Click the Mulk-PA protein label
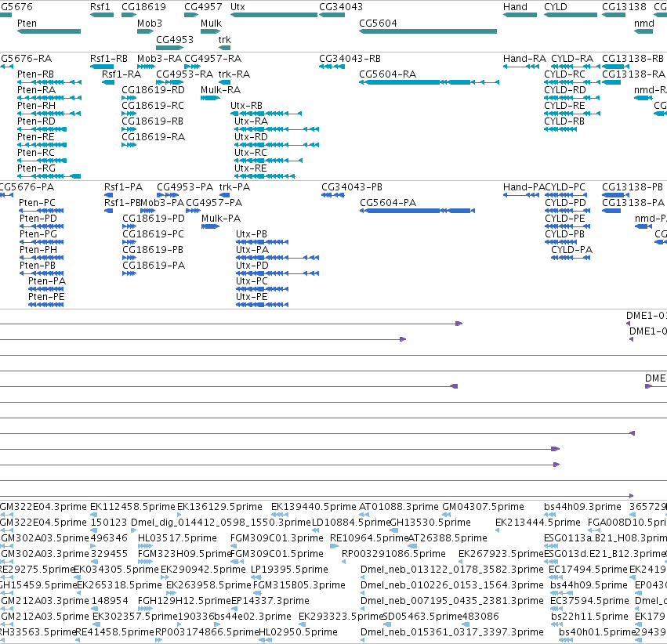The height and width of the screenshot is (644, 667). tap(221, 219)
